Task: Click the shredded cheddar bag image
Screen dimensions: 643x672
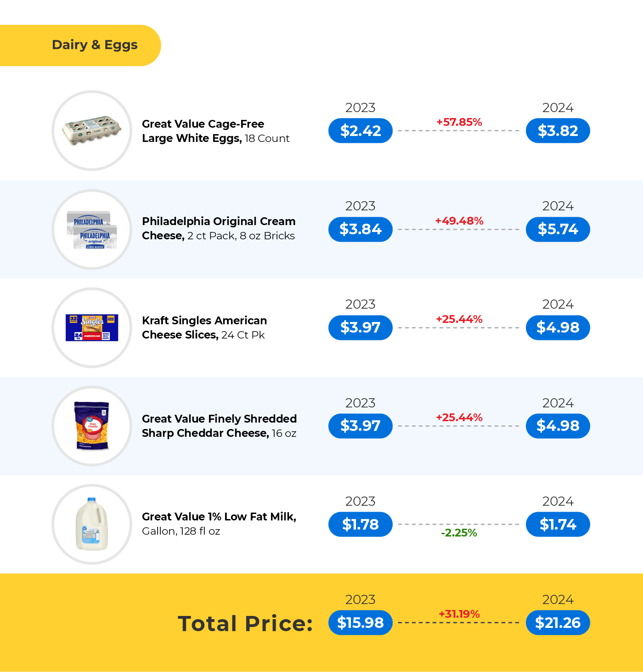Action: click(92, 426)
